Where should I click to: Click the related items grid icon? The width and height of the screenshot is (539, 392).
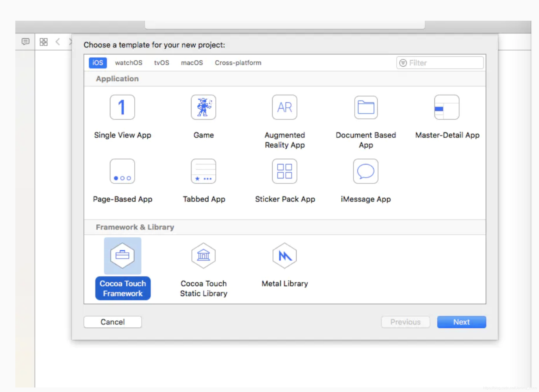tap(43, 42)
